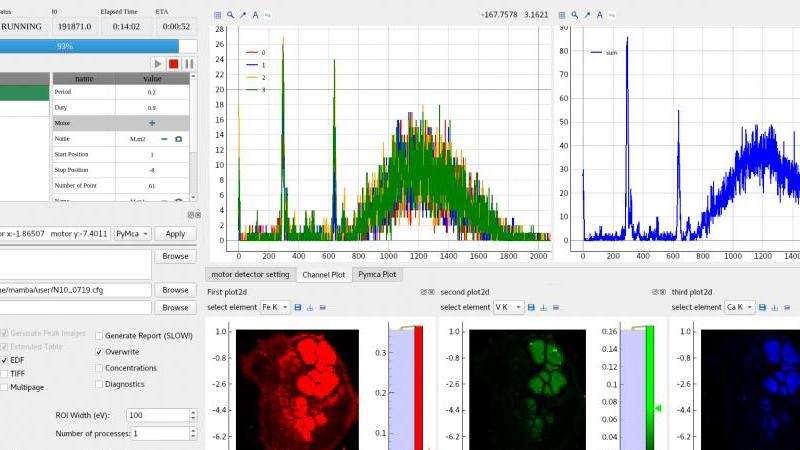This screenshot has width=800, height=450.
Task: Click the text 'A' tool in channel plot toolbar
Action: click(255, 15)
